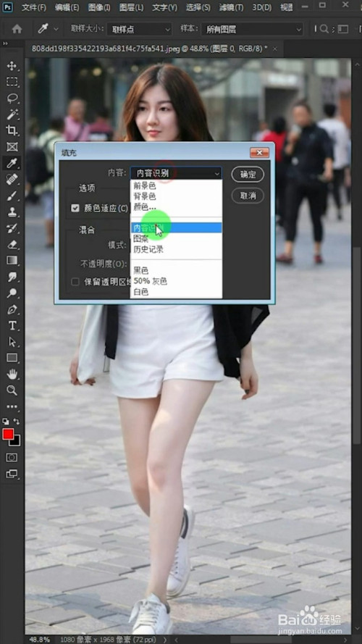Open the 文字(Y) menu

tap(164, 7)
